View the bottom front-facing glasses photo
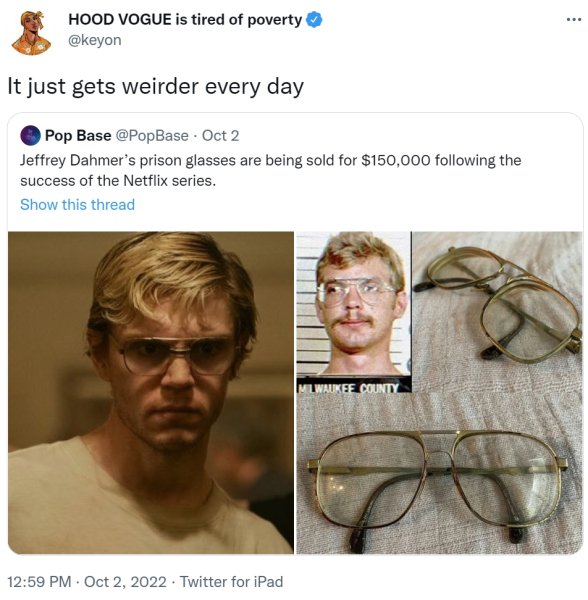588x600 pixels. [439, 474]
